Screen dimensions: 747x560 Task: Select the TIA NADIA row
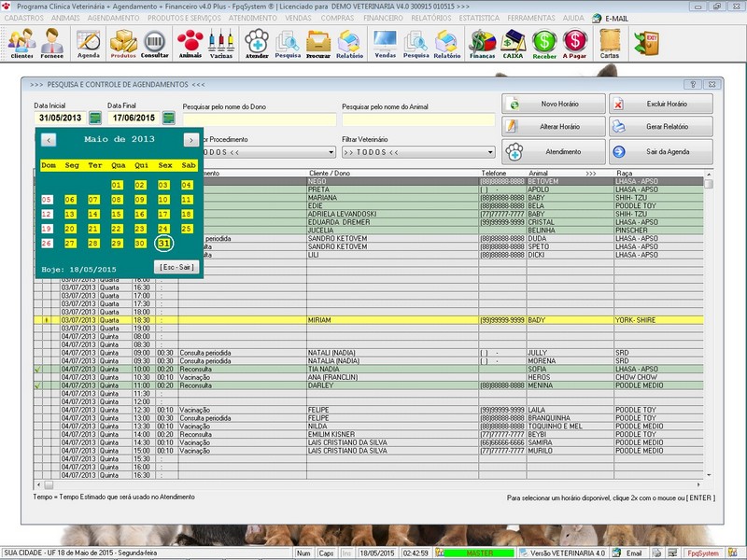(x=368, y=369)
